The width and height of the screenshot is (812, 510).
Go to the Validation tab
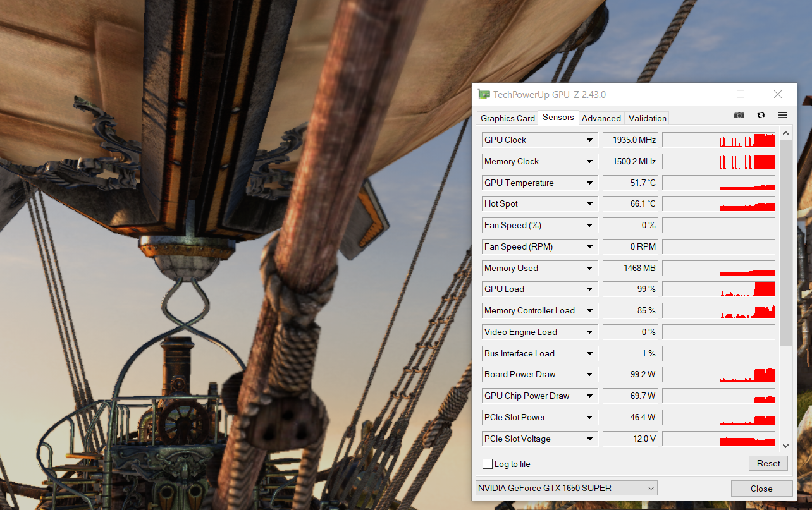pos(647,118)
